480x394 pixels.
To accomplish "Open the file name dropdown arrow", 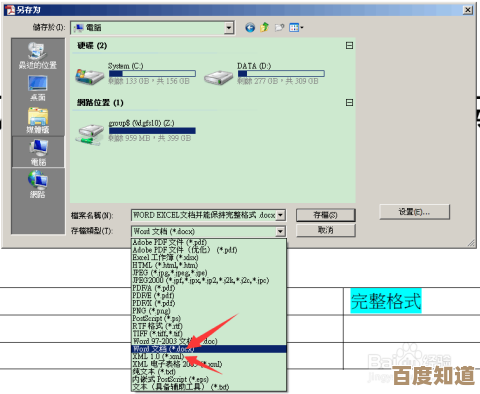I will [x=281, y=215].
